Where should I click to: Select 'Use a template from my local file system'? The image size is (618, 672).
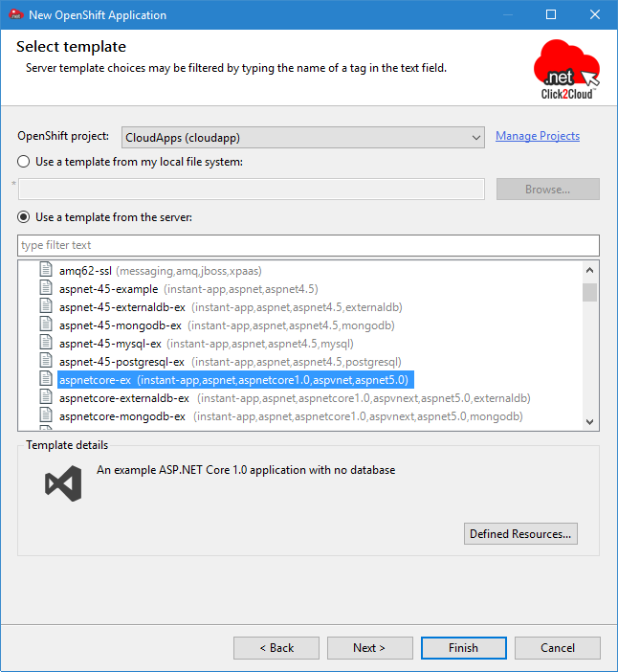[x=24, y=162]
